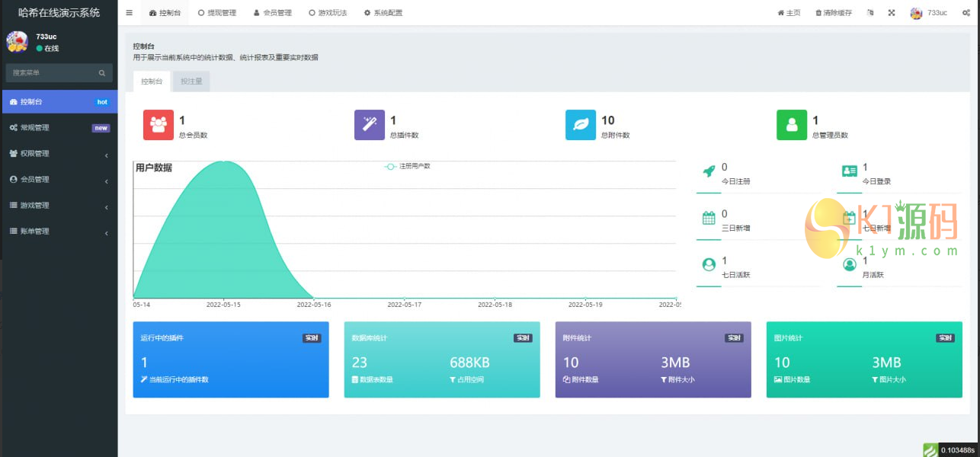Open the 主页 home link
Viewport: 980px width, 457px height.
tap(789, 13)
